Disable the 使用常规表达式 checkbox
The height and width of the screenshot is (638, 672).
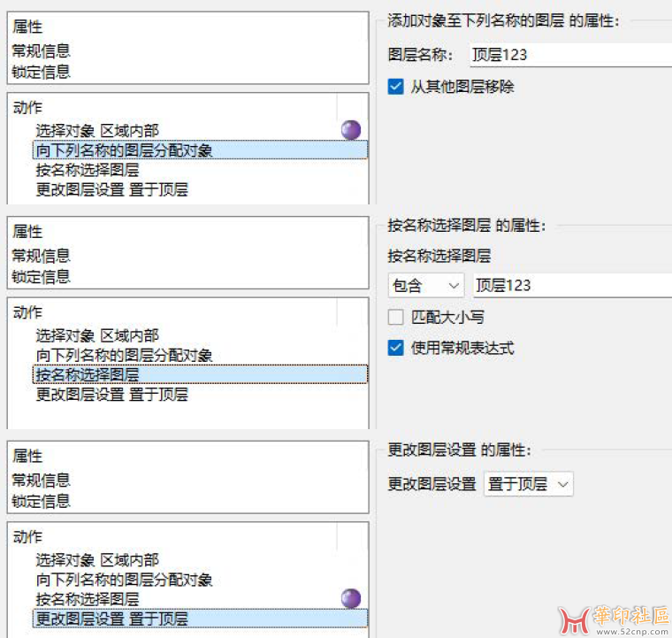point(395,348)
